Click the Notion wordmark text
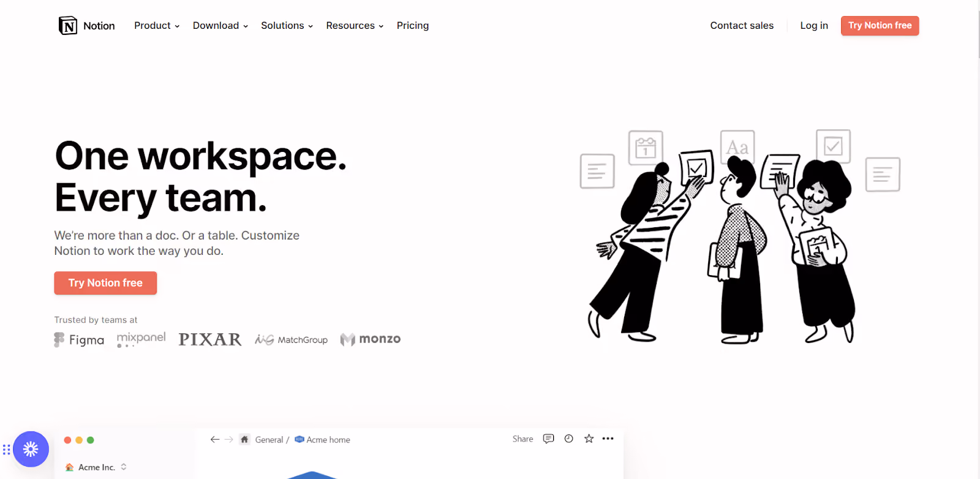Screen dimensions: 980x479 point(99,26)
